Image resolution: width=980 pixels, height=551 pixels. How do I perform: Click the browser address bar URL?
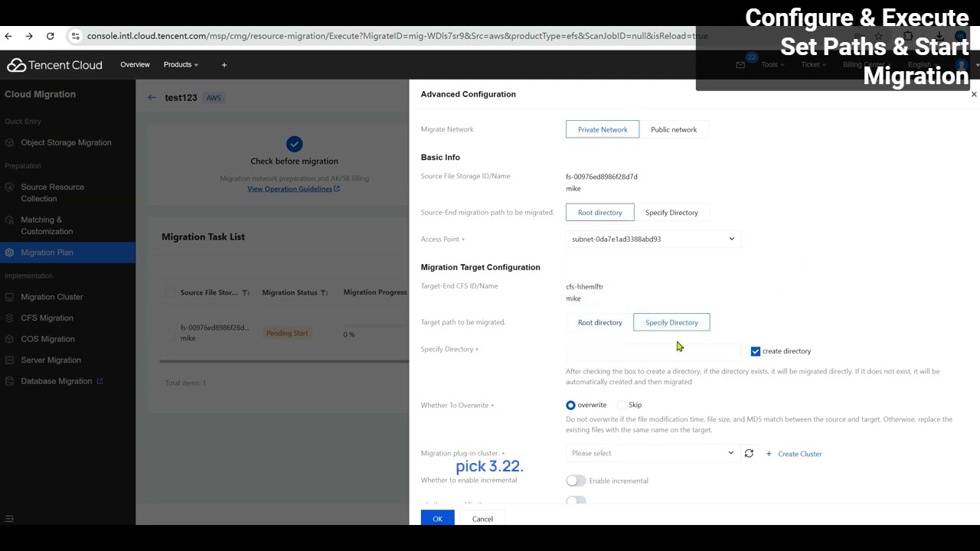tap(397, 36)
